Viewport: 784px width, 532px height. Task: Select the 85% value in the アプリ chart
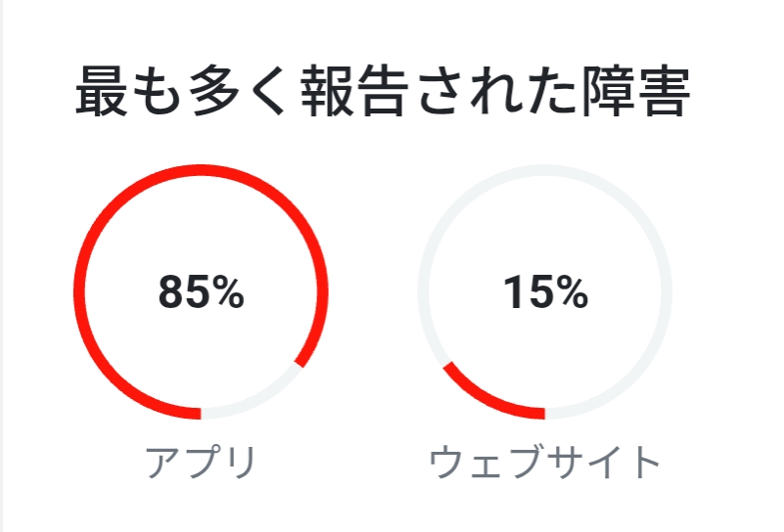pos(201,292)
